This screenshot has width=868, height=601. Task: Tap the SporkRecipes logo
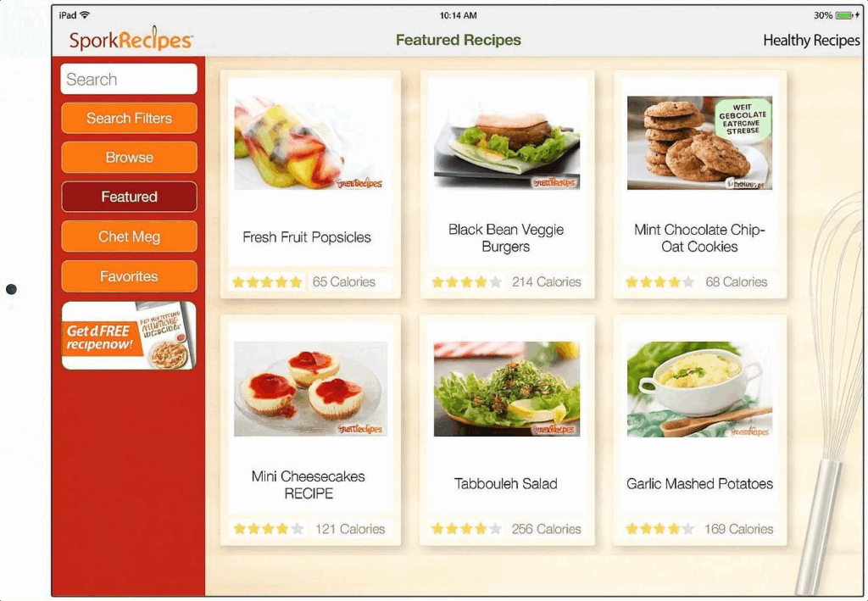pos(131,39)
